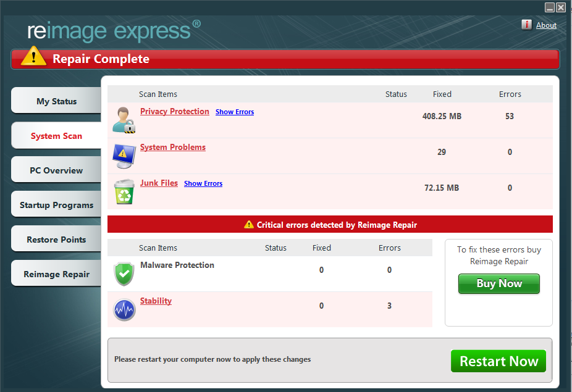Click the Malware Protection shield icon
572x392 pixels.
pyautogui.click(x=124, y=274)
